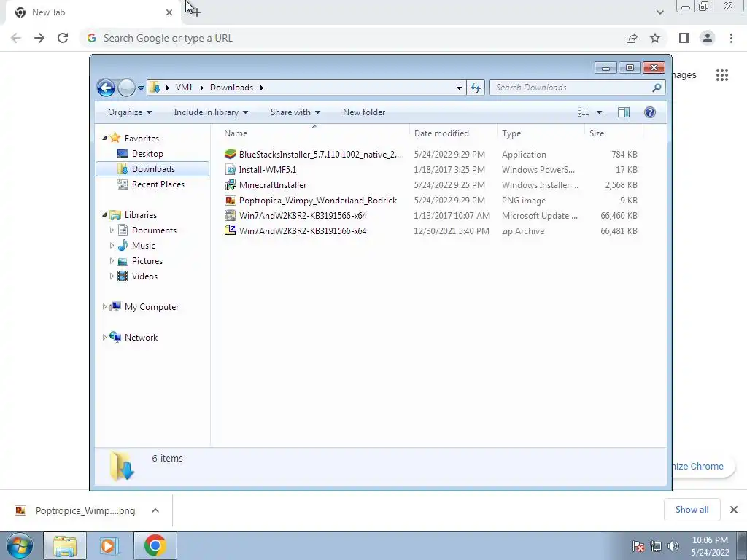Click Show all downloads button
The image size is (747, 560).
coord(692,510)
